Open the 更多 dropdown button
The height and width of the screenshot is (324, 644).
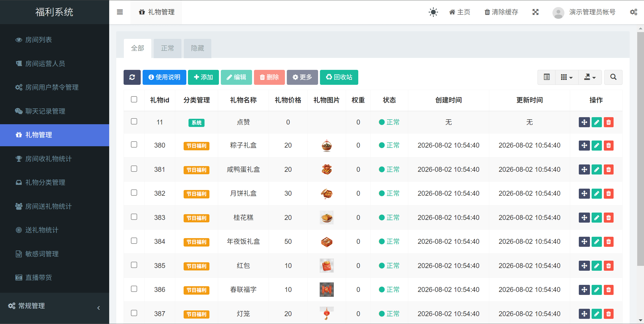[302, 77]
